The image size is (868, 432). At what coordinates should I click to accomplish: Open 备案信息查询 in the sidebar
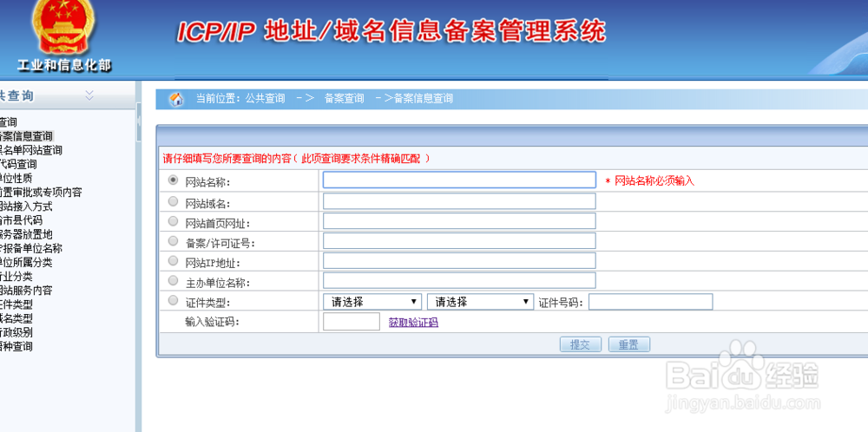click(x=26, y=136)
